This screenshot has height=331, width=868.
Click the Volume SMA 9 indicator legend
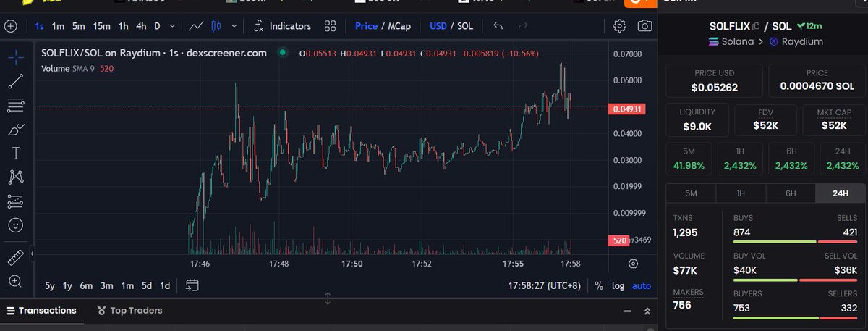[77, 68]
